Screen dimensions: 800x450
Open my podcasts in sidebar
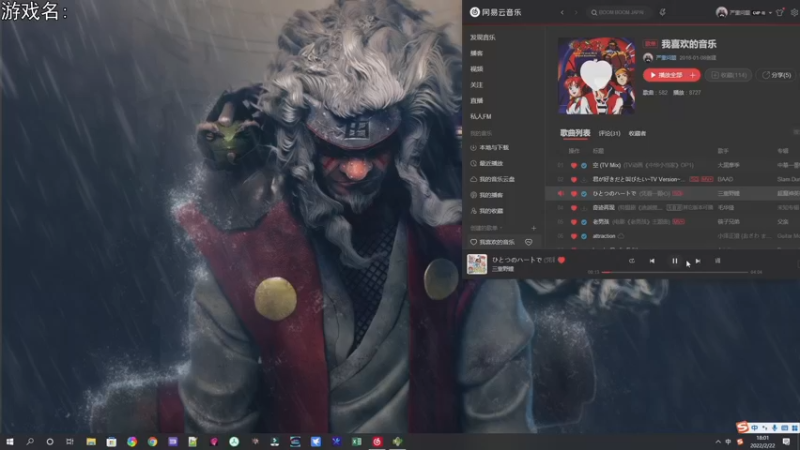487,195
